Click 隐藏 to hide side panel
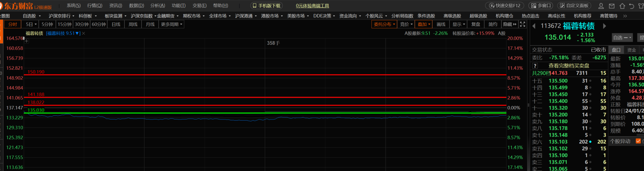 click(510, 24)
